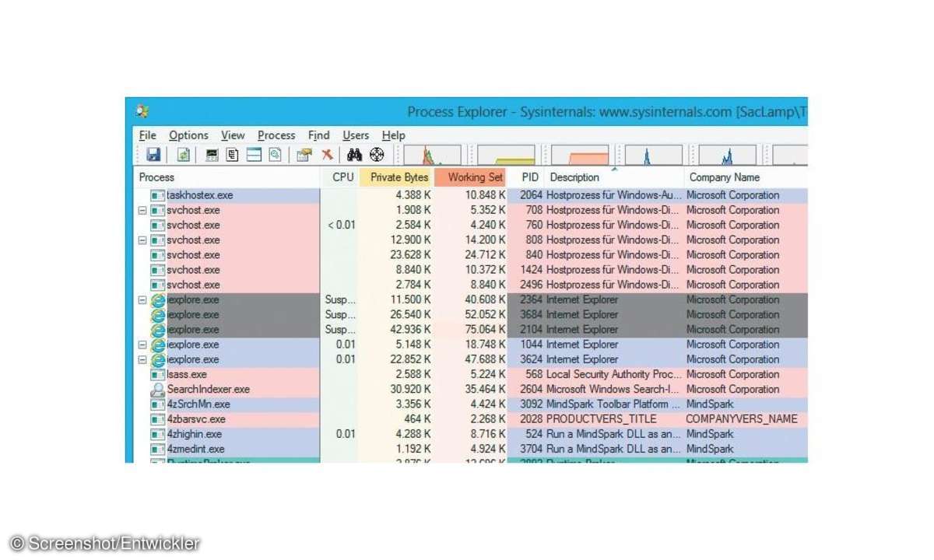Open the Find menu
The height and width of the screenshot is (560, 934).
click(x=319, y=135)
